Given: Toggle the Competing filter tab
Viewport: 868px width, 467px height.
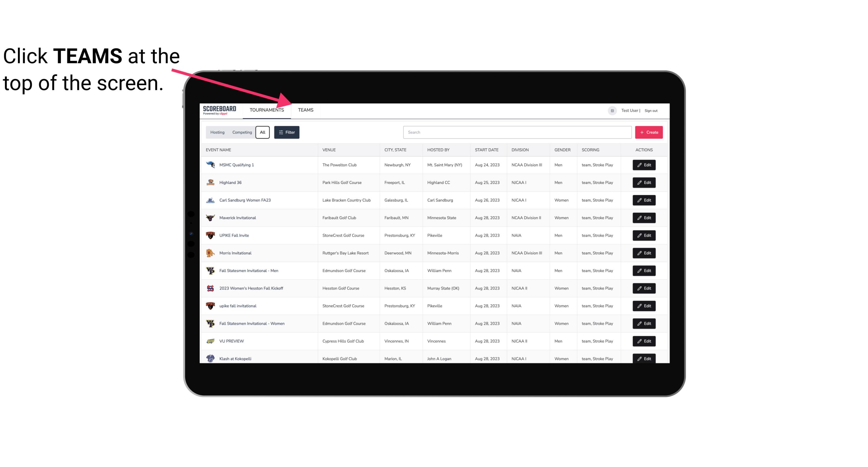Looking at the screenshot, I should click(241, 132).
